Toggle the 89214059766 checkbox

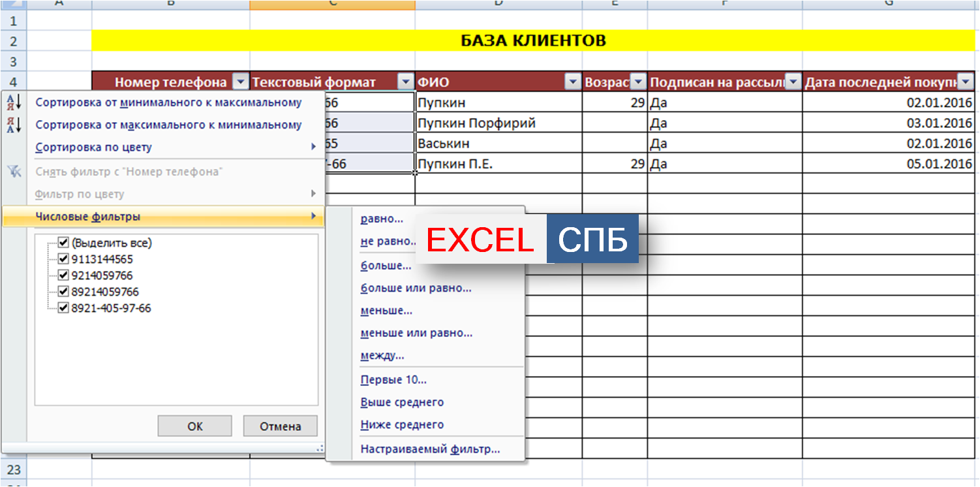63,292
